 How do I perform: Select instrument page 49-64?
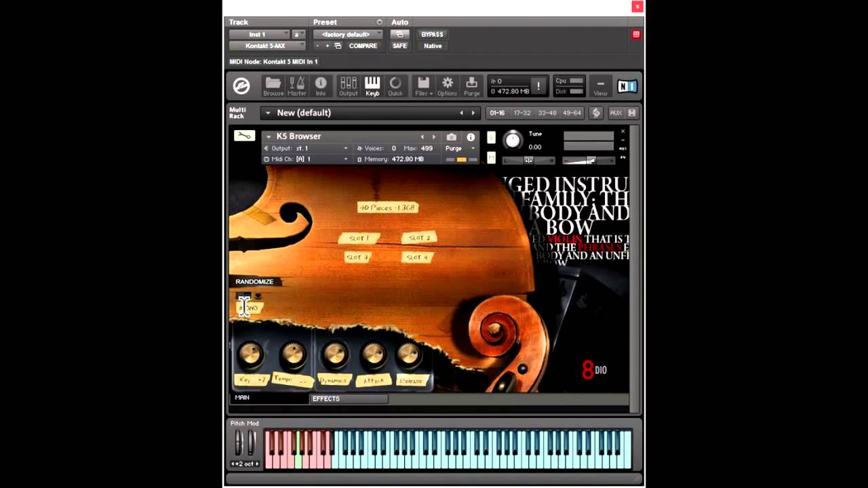[572, 113]
